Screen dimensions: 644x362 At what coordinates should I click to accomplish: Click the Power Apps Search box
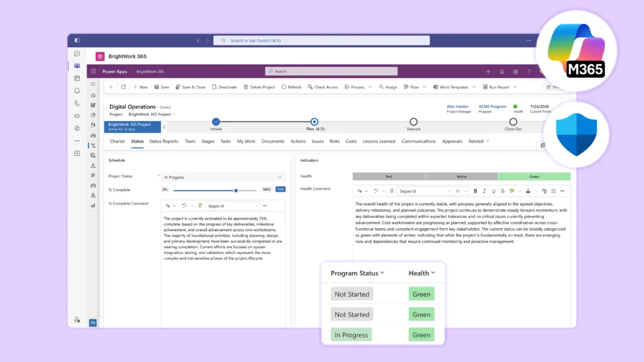pos(331,72)
